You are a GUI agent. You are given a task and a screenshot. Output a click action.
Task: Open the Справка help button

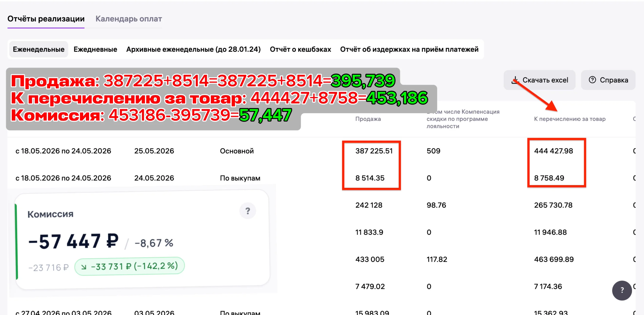(x=608, y=80)
